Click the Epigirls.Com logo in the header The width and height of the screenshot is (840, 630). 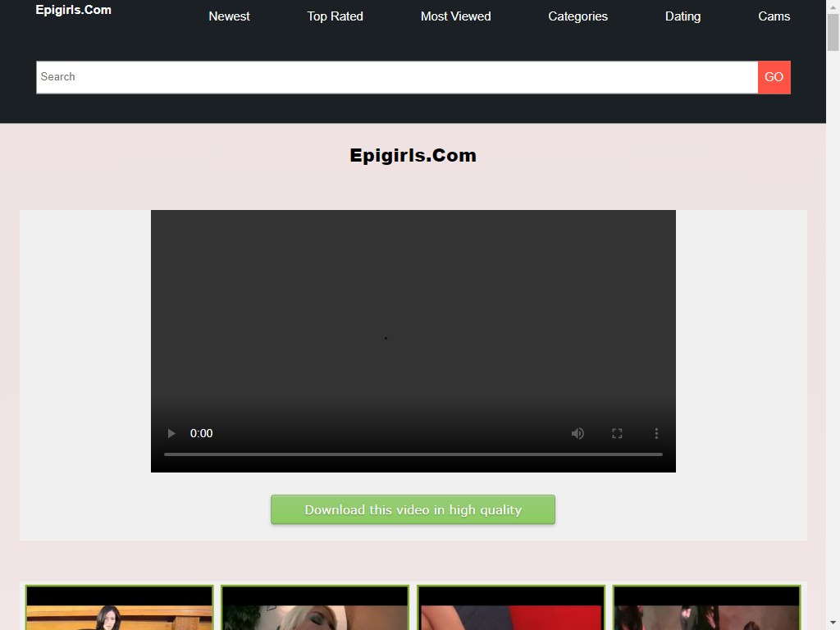pyautogui.click(x=73, y=10)
